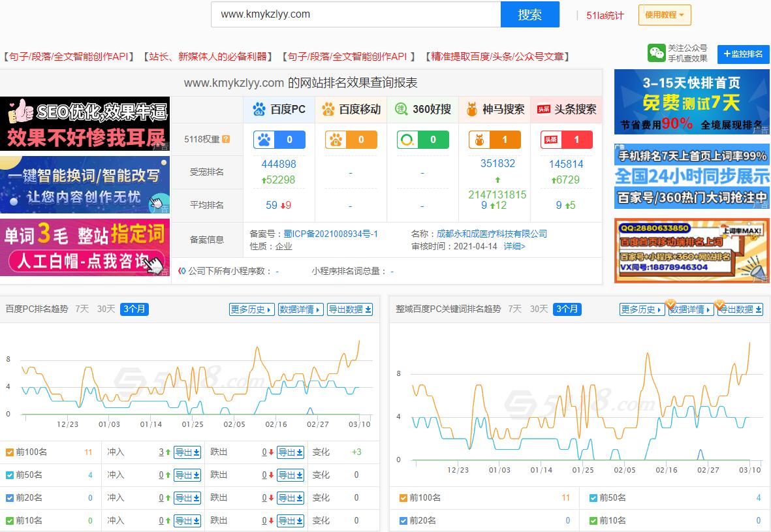Expand 更多历史 in Baidu PC trend panel
Screen dimensions: 771x532
[251, 309]
